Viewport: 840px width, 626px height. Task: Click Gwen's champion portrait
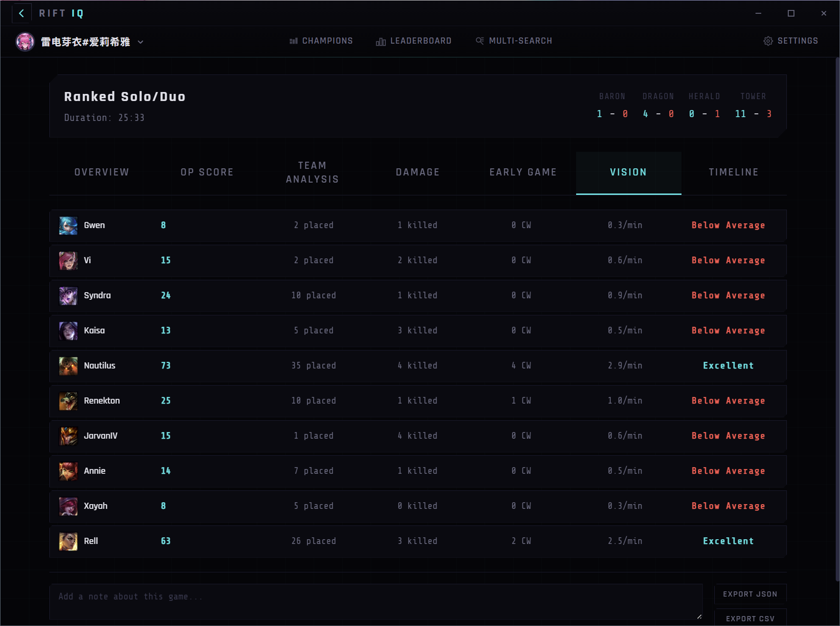tap(68, 225)
